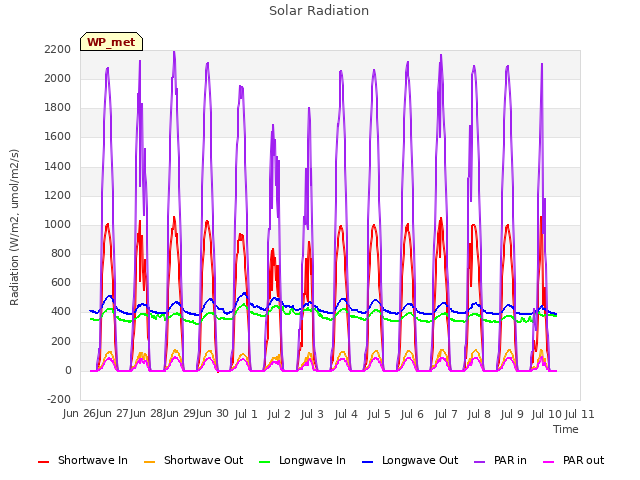Image resolution: width=640 pixels, height=480 pixels.
Task: Click the Jul 2 x-axis tick label
Action: (279, 414)
